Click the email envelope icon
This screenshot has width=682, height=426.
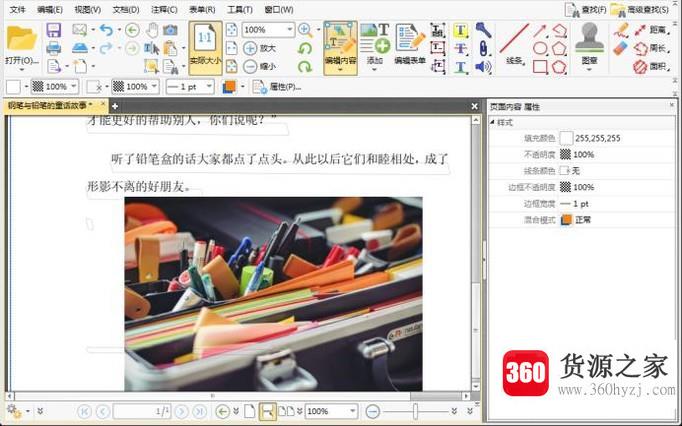[79, 30]
